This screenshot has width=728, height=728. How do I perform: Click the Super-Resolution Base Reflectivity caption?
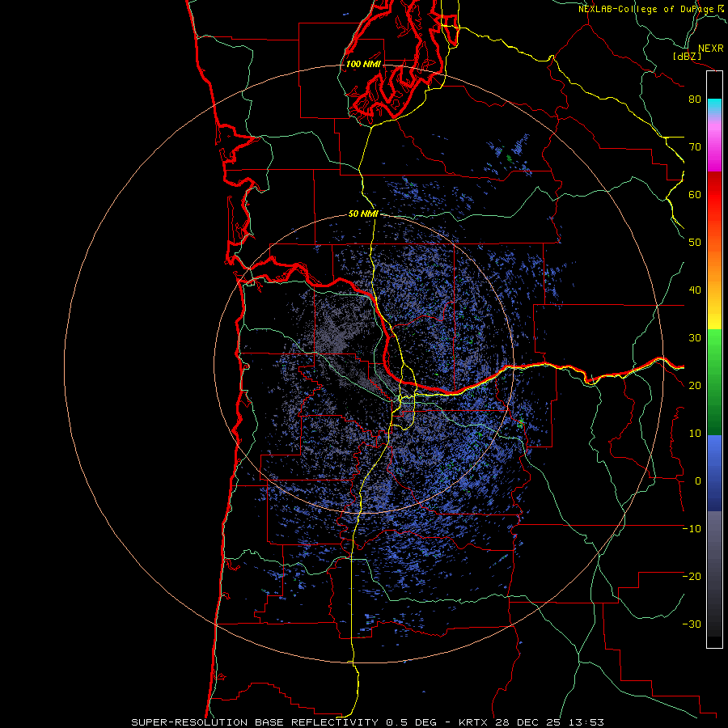(x=368, y=722)
